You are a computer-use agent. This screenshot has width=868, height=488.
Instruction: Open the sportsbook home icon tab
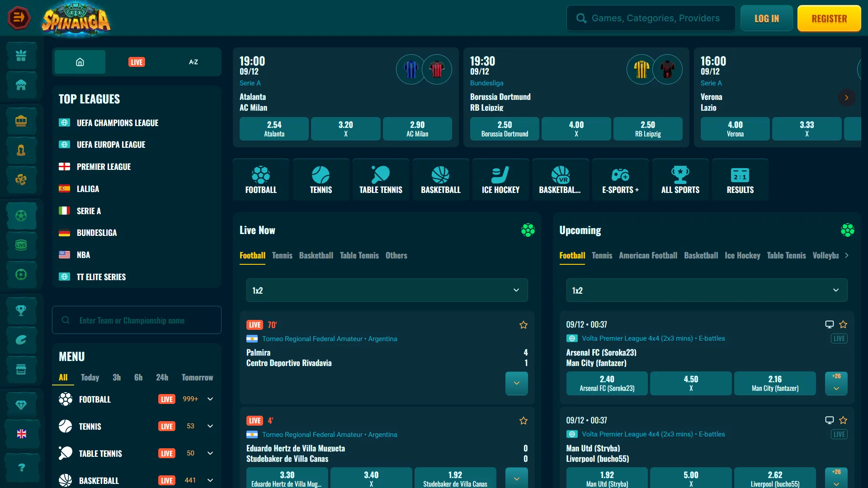pyautogui.click(x=80, y=62)
